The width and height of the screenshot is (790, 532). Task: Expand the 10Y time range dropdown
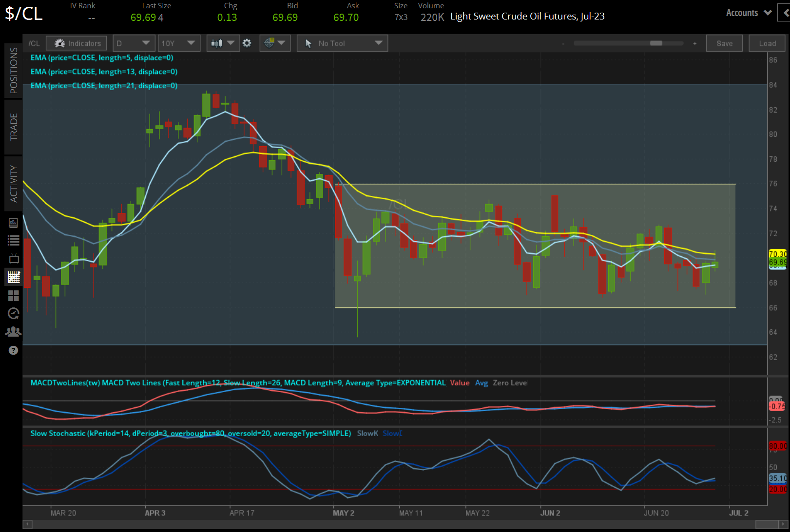tap(179, 43)
